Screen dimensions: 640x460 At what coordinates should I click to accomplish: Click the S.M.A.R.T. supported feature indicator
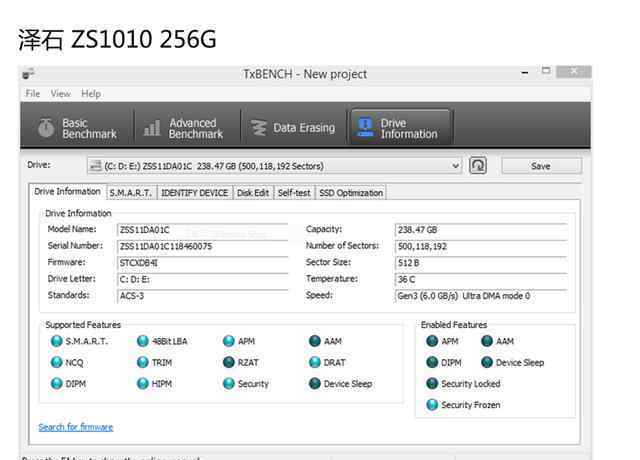click(56, 341)
